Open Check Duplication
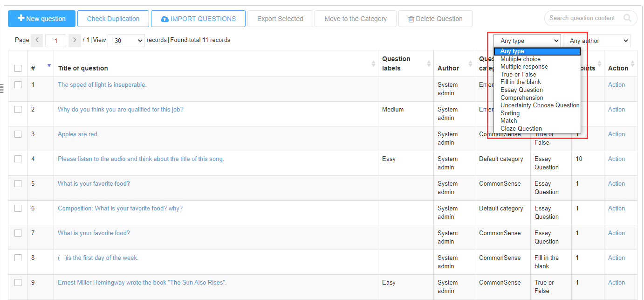 click(x=113, y=19)
